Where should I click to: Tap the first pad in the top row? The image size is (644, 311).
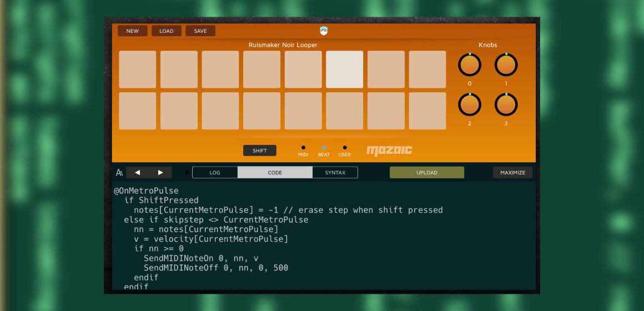pos(138,69)
